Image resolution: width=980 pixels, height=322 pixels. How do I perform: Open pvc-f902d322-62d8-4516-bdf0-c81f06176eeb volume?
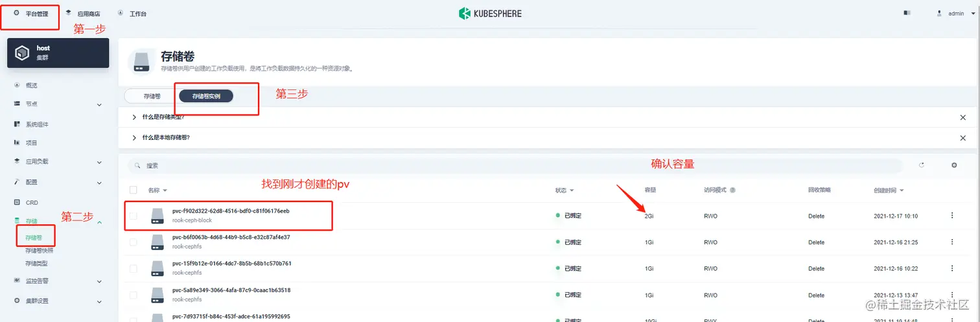(231, 211)
